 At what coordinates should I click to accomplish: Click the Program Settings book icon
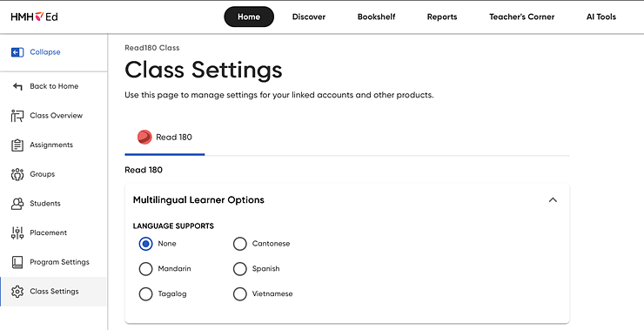[x=17, y=262]
